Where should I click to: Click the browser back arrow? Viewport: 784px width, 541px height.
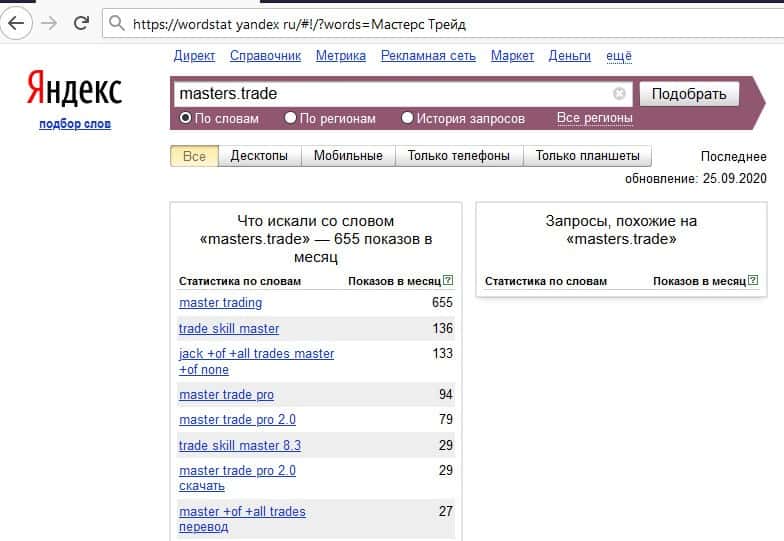click(x=16, y=23)
